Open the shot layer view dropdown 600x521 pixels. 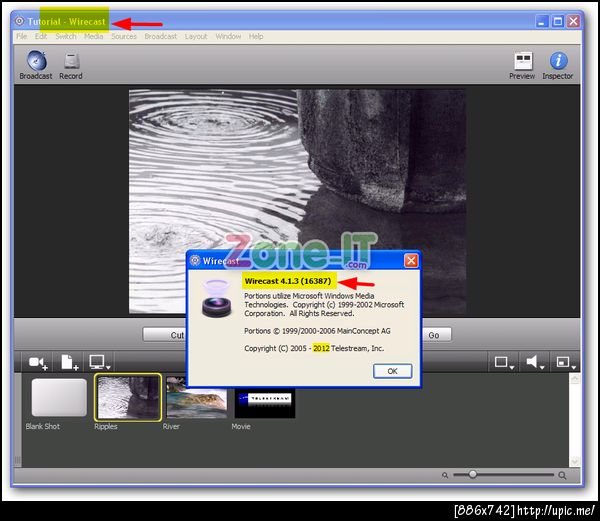pos(504,362)
